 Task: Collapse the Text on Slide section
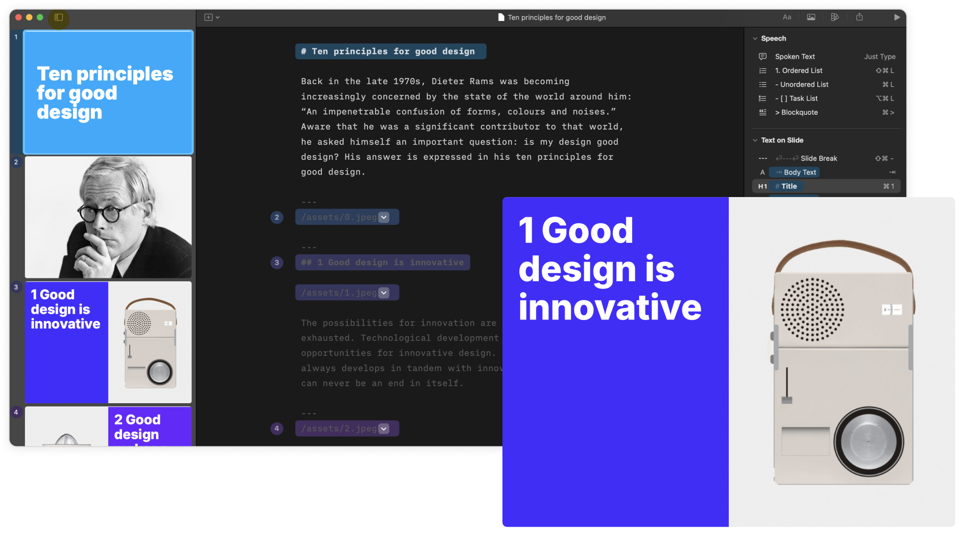coord(755,140)
